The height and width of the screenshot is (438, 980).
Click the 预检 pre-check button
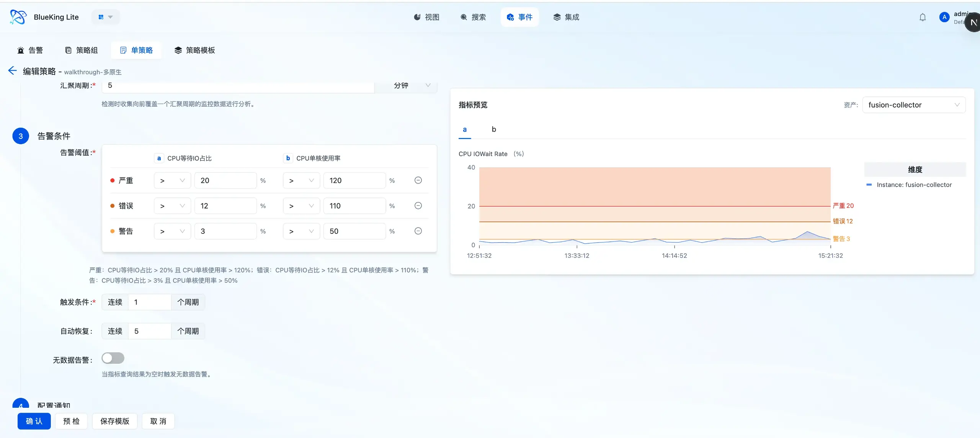tap(71, 421)
